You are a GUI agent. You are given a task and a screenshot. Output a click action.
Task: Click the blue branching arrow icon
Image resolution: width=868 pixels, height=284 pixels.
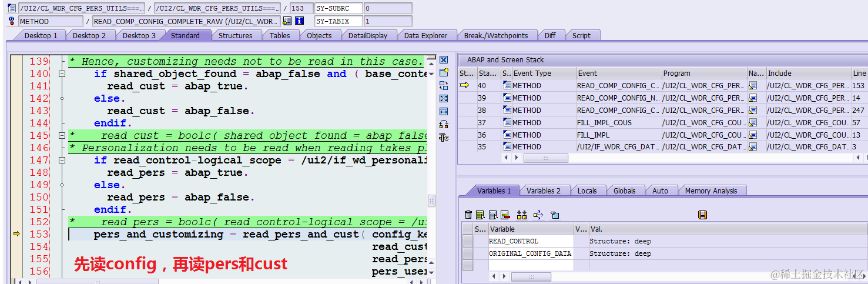(538, 215)
